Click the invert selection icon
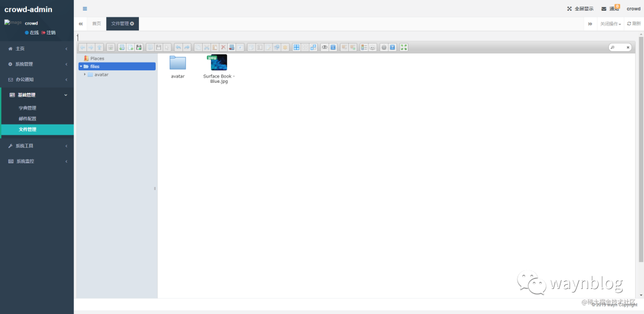This screenshot has height=314, width=644. tap(314, 47)
